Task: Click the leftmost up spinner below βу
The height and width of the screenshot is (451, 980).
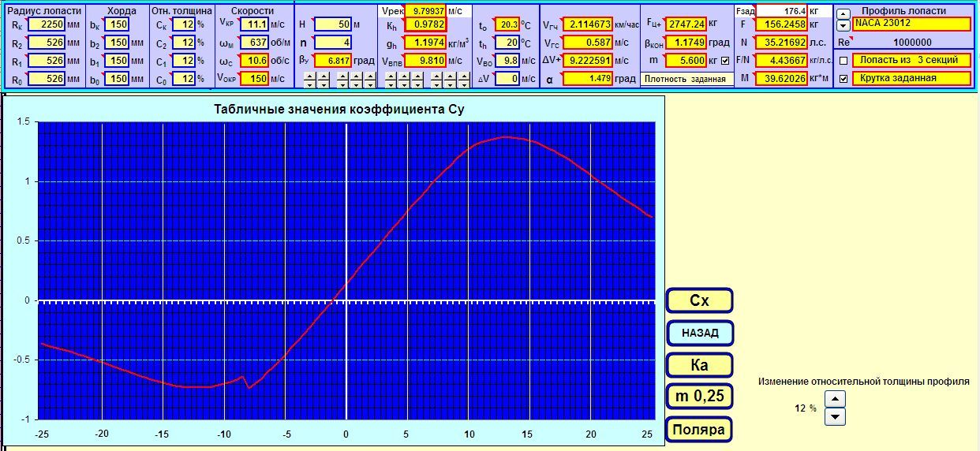Action: [x=309, y=76]
